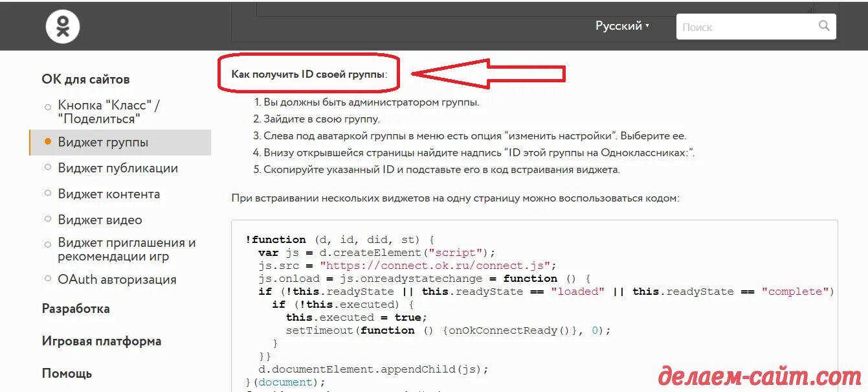
Task: Expand the Игровая платформа section
Action: point(102,341)
